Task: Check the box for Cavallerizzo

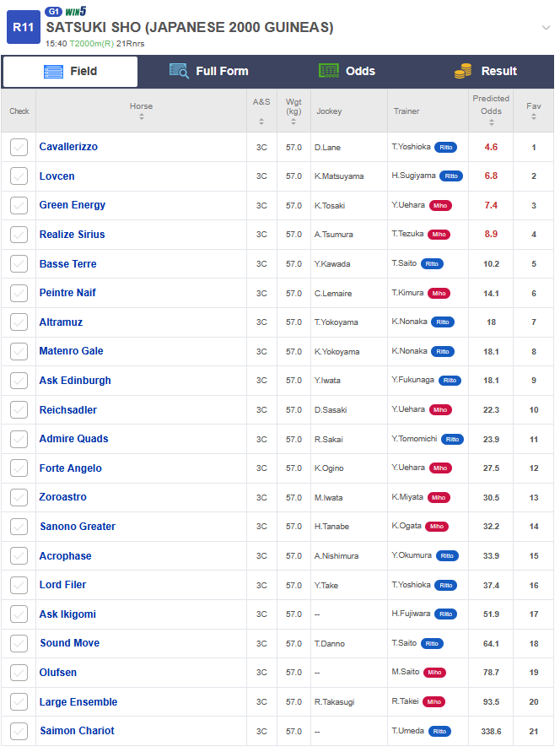Action: (19, 147)
